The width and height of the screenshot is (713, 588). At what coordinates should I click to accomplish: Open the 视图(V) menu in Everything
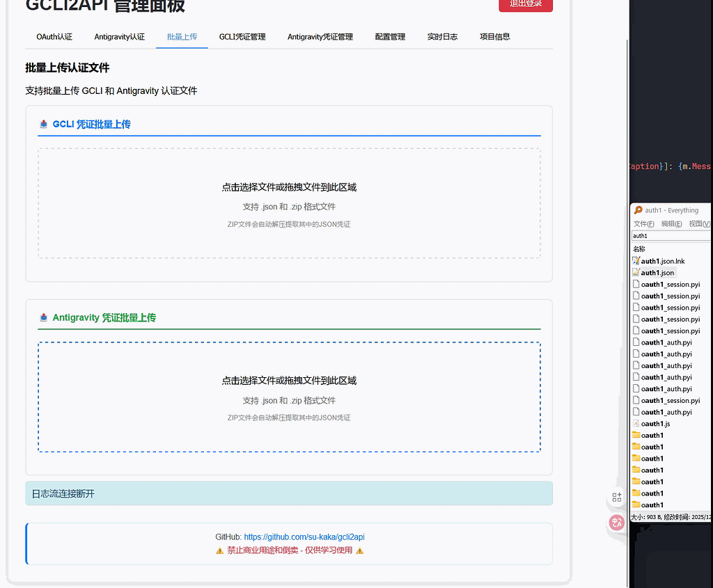pyautogui.click(x=699, y=223)
